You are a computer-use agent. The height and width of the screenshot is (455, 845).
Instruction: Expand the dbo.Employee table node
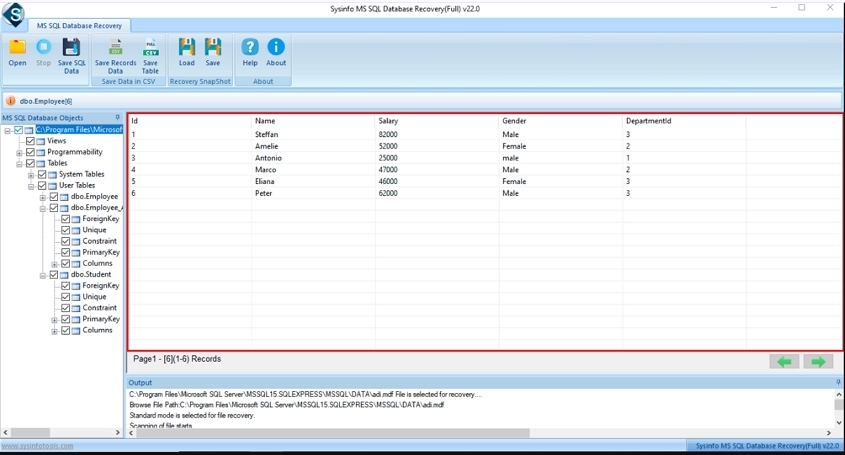click(x=43, y=197)
